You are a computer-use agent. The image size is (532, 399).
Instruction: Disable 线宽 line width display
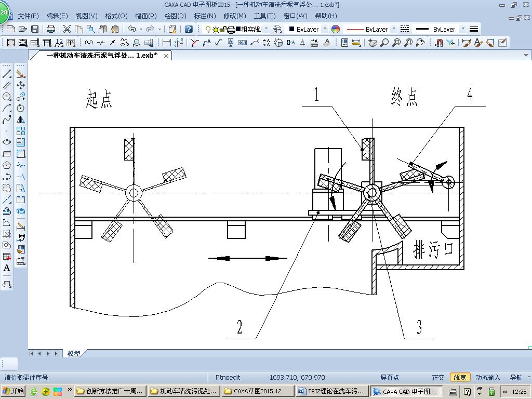tap(460, 378)
